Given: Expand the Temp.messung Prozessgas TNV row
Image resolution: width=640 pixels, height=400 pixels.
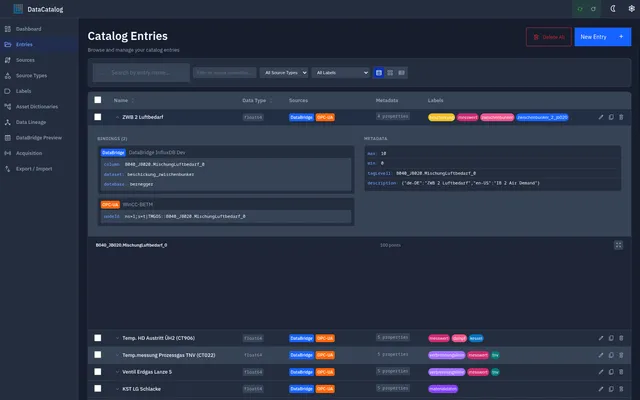Looking at the screenshot, I should tap(117, 355).
